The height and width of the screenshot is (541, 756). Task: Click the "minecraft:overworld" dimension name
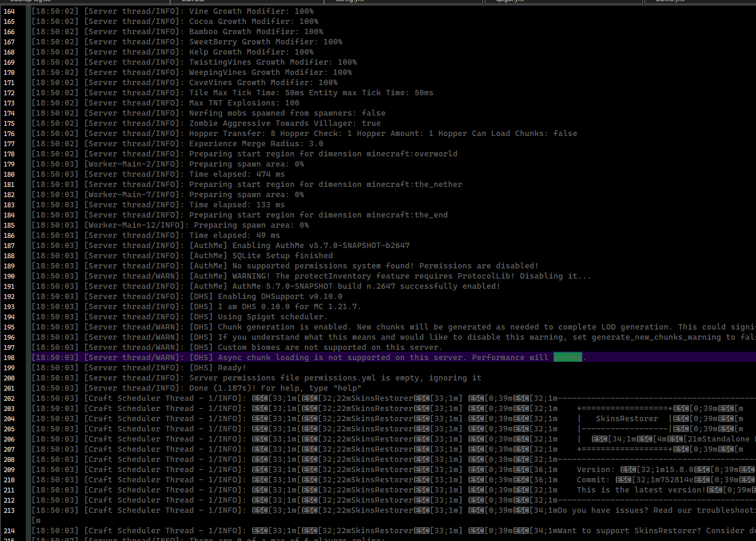coord(412,154)
